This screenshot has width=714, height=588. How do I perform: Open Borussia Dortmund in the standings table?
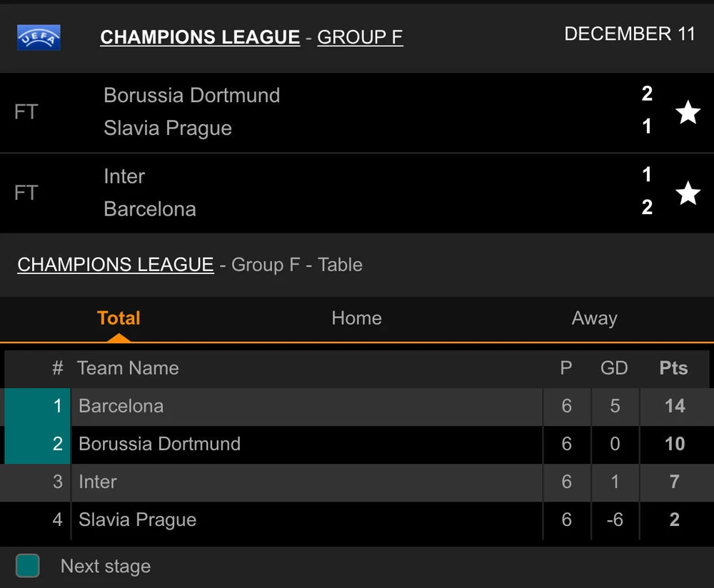pyautogui.click(x=159, y=444)
